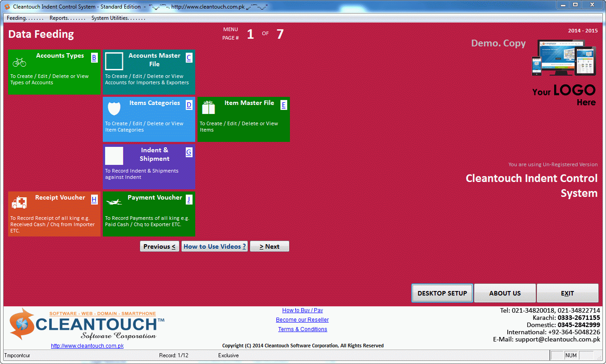Open DESKTOP SETUP
606x364 pixels.
click(442, 293)
